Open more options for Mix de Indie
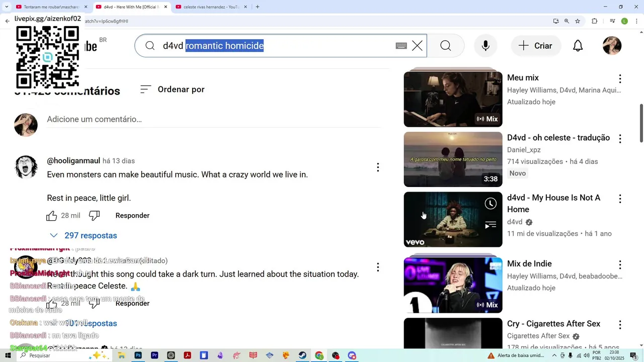This screenshot has height=362, width=644. point(620,264)
